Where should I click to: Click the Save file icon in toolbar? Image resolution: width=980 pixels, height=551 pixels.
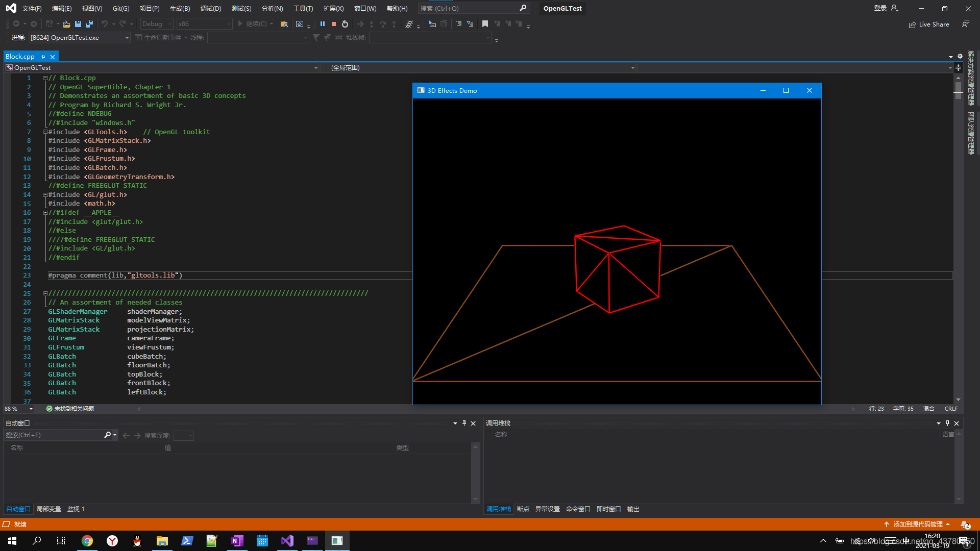point(78,24)
